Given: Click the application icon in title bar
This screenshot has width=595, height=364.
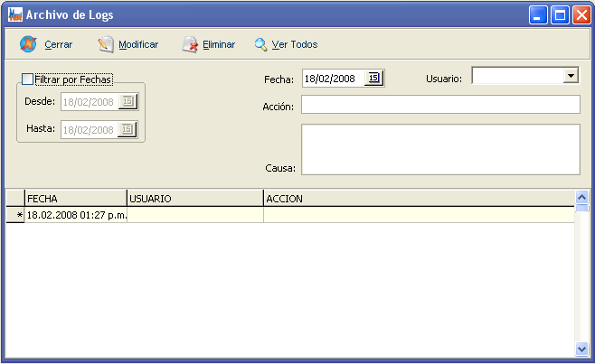Looking at the screenshot, I should 14,14.
